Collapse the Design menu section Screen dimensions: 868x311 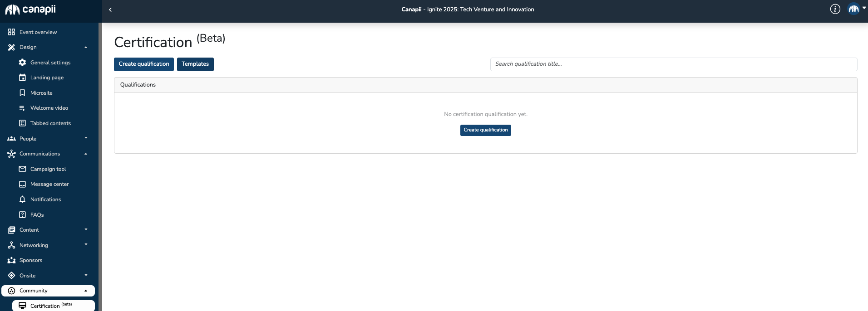[86, 47]
